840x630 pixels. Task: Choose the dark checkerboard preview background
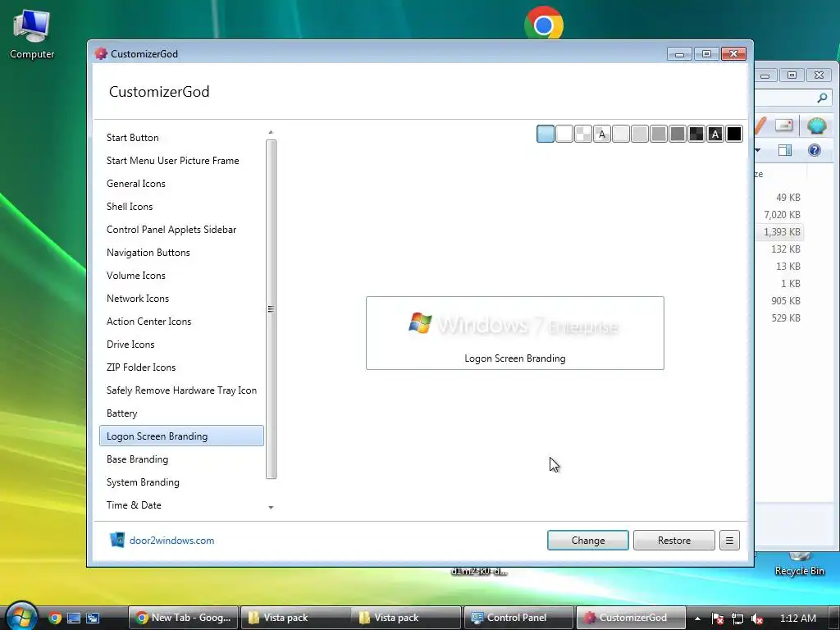[x=696, y=134]
